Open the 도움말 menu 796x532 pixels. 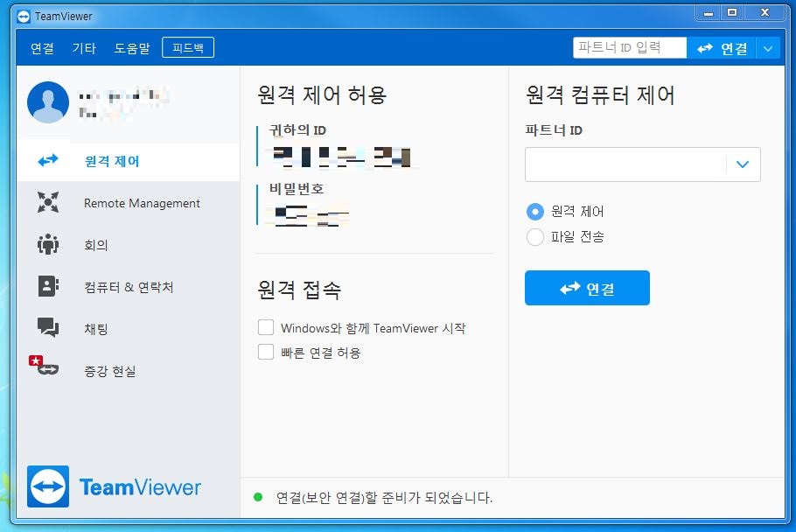pyautogui.click(x=132, y=48)
